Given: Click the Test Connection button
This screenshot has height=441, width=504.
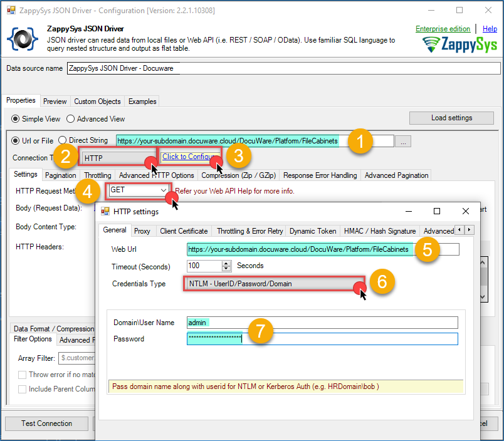Looking at the screenshot, I should [x=46, y=423].
